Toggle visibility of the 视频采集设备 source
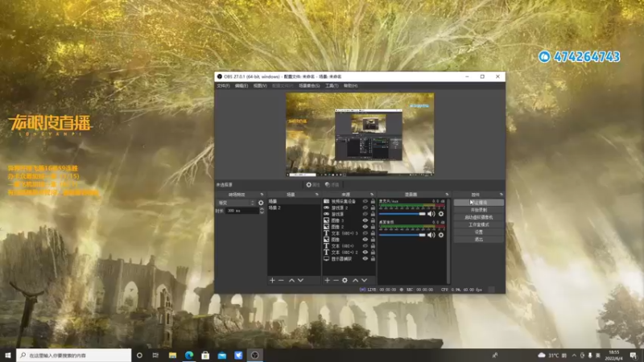 pos(365,202)
